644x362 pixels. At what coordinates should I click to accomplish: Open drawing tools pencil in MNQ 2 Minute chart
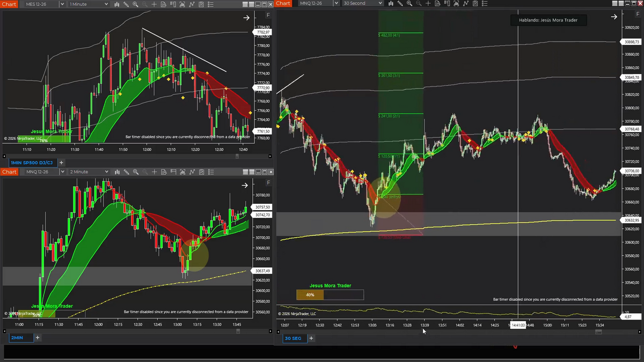[x=126, y=172]
